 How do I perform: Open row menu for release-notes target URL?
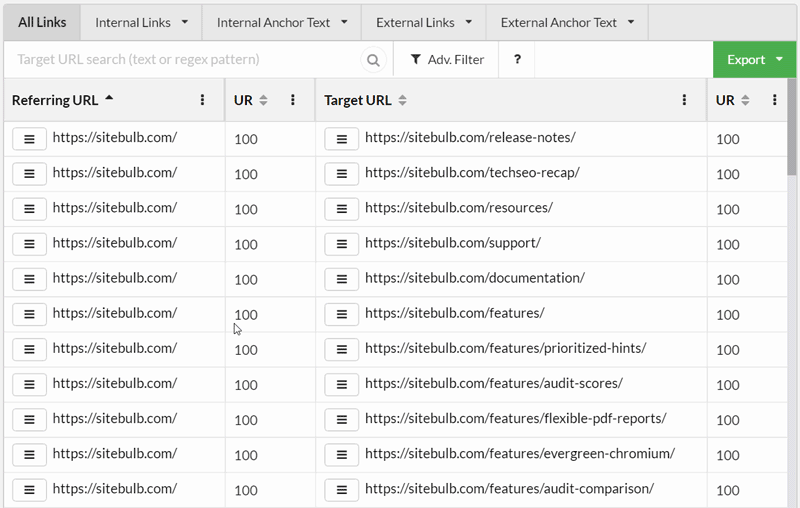point(341,139)
